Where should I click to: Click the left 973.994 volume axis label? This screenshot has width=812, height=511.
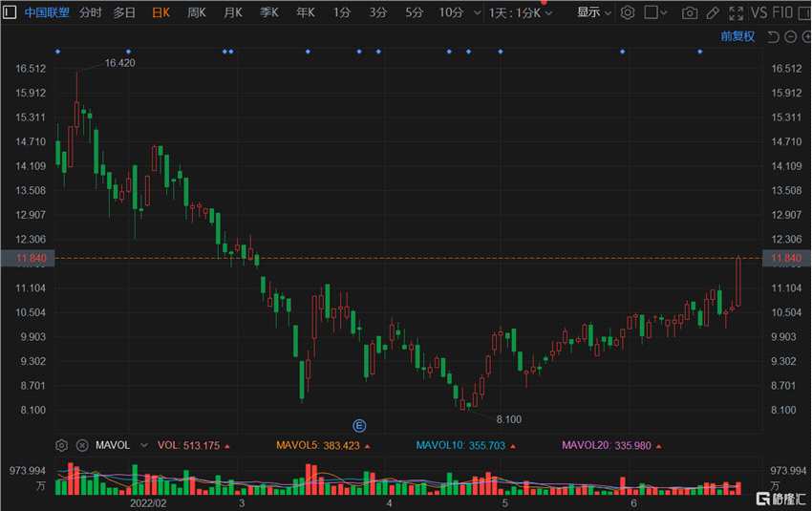coord(28,471)
